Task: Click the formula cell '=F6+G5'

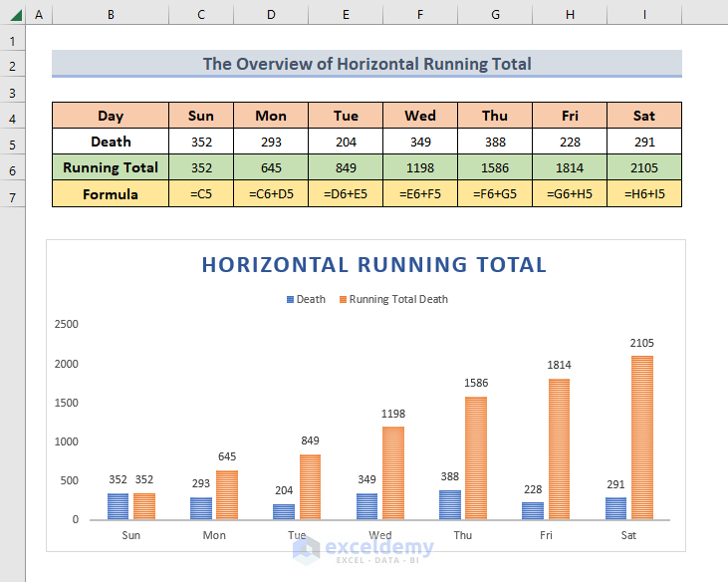Action: pyautogui.click(x=495, y=193)
